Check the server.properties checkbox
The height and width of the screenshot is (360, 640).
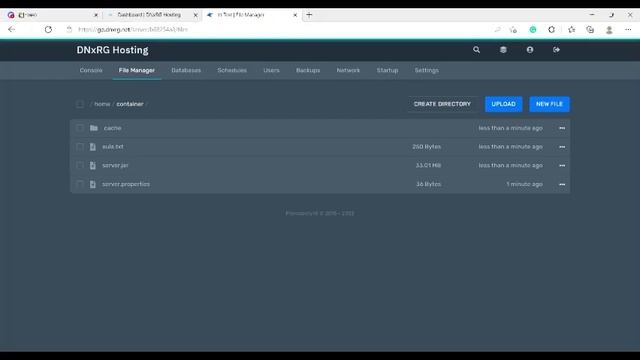[80, 184]
